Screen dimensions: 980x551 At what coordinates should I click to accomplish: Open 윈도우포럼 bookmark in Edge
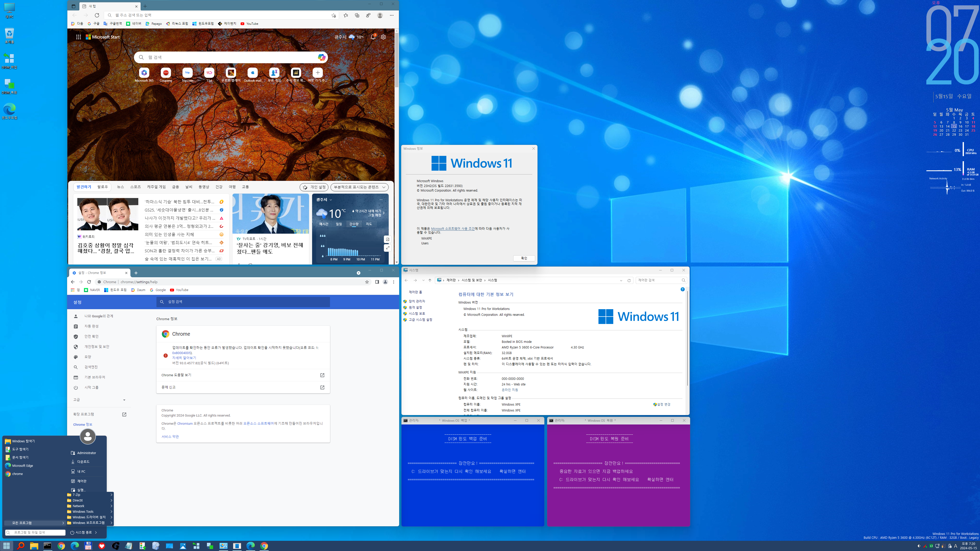(203, 23)
